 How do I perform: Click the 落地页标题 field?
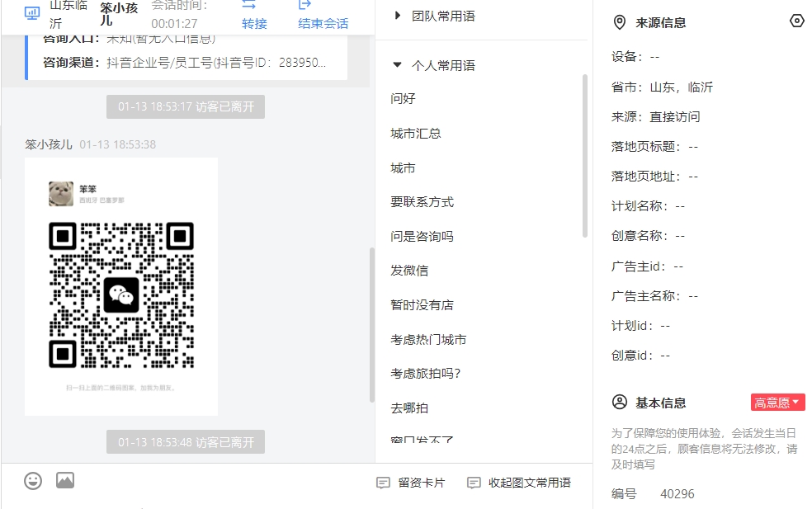click(x=654, y=147)
